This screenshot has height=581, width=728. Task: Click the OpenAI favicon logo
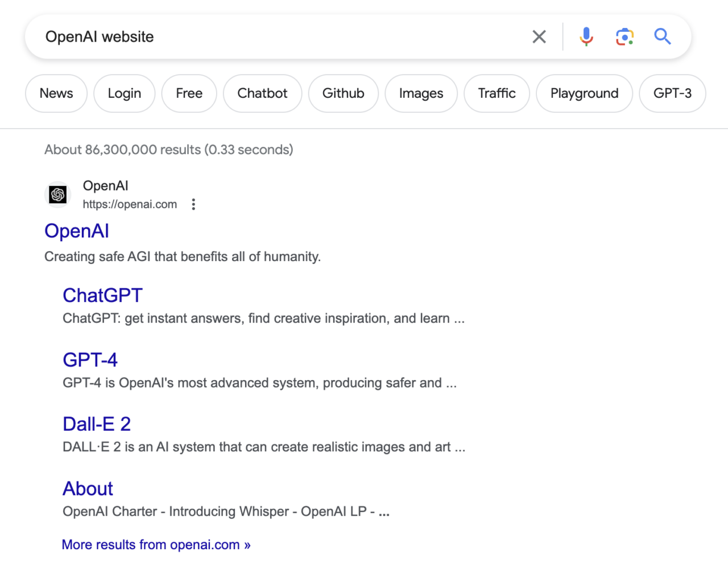tap(58, 195)
